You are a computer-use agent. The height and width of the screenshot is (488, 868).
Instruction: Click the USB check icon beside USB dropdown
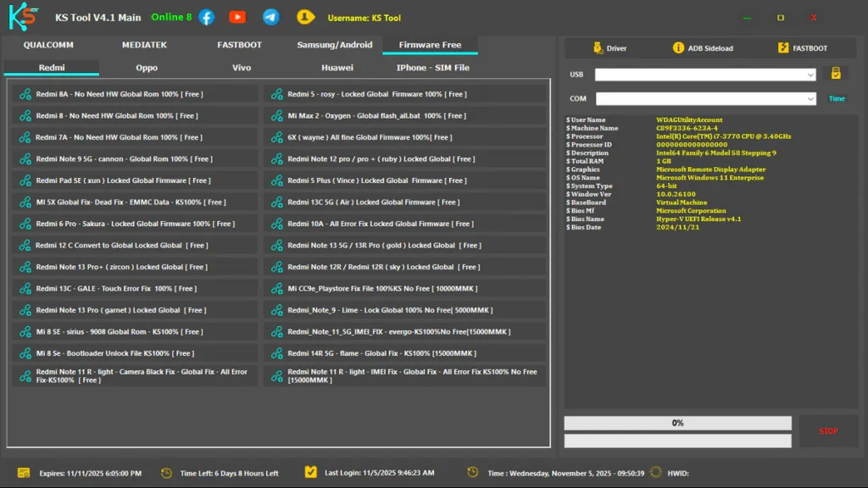coord(836,74)
